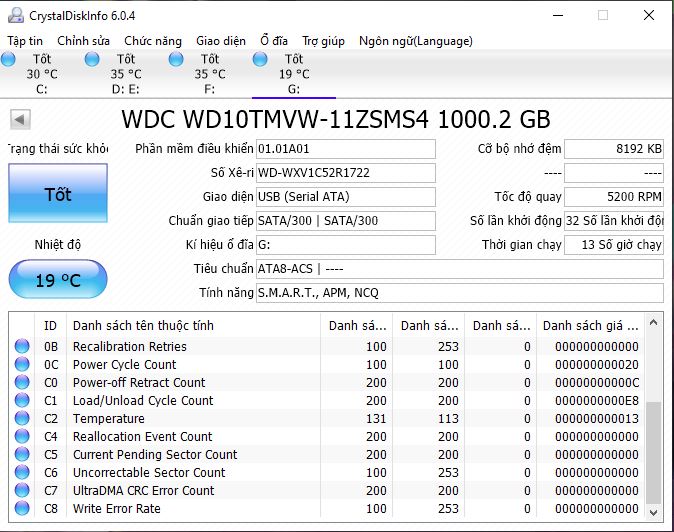
Task: Click raw value 0000000000E8 in Load/Unload row
Action: [x=597, y=401]
